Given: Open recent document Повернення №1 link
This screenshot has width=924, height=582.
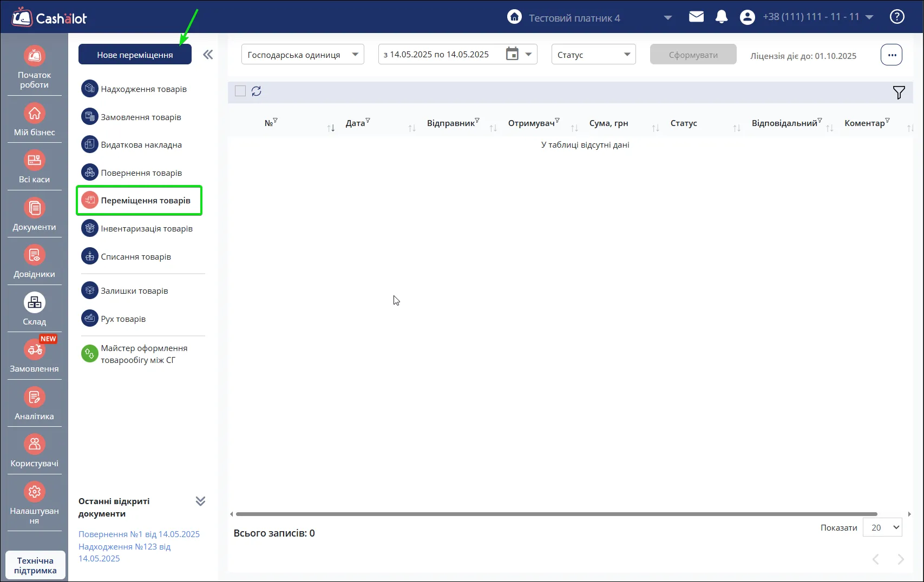Looking at the screenshot, I should click(139, 534).
